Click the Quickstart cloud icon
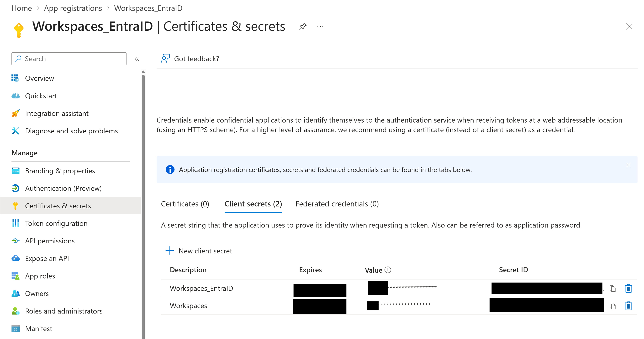Screen dimensions: 644x339 point(15,96)
